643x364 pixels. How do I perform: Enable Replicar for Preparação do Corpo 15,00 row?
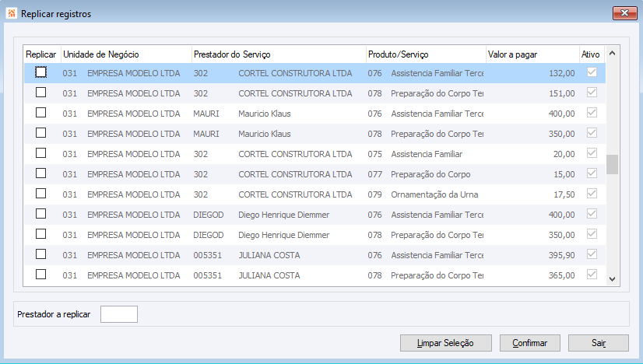(x=40, y=173)
